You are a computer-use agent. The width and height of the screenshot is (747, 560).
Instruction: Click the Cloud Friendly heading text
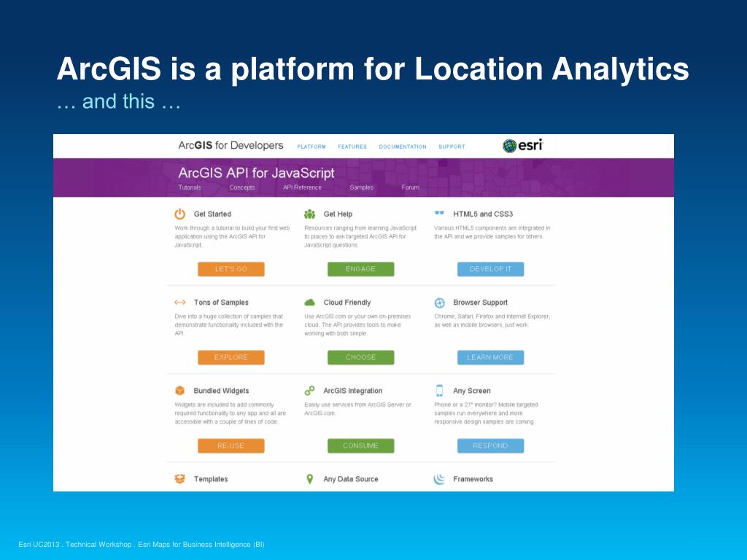pyautogui.click(x=347, y=303)
